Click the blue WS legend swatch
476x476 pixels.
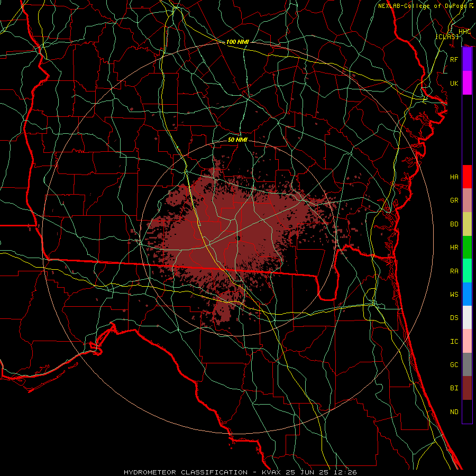(467, 294)
